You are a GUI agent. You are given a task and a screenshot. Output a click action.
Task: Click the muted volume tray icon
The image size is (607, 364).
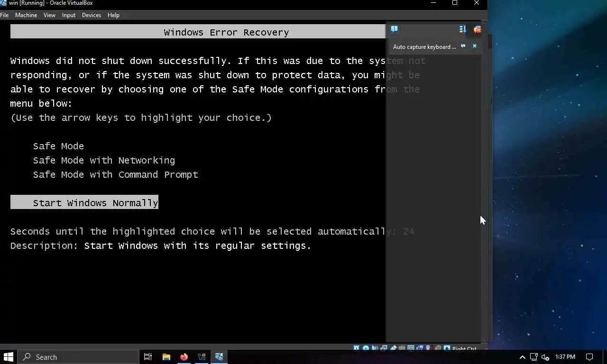pyautogui.click(x=545, y=357)
